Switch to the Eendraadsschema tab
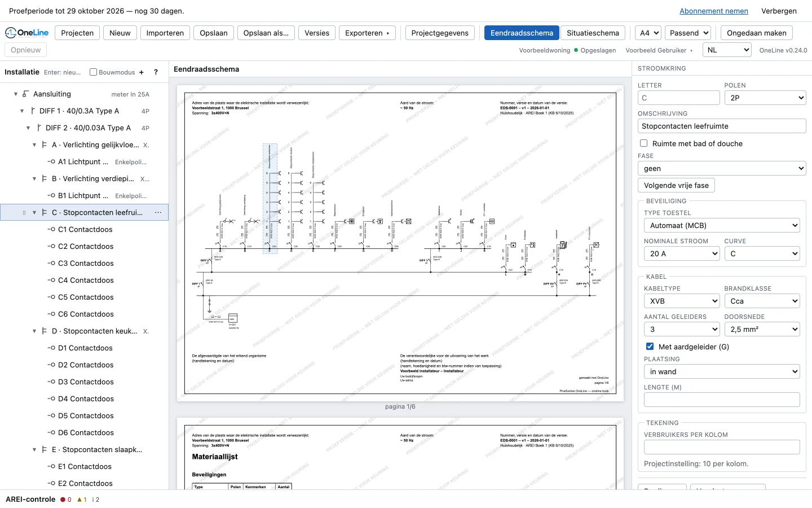 522,33
